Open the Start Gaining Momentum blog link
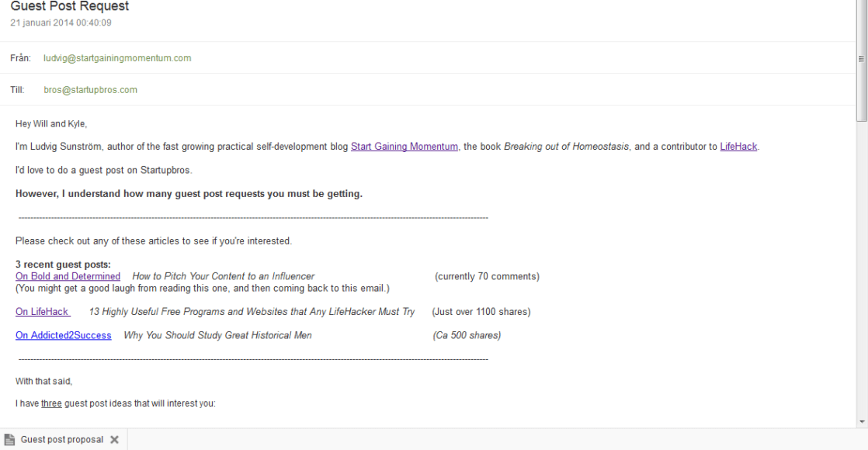The height and width of the screenshot is (450, 868). click(404, 147)
